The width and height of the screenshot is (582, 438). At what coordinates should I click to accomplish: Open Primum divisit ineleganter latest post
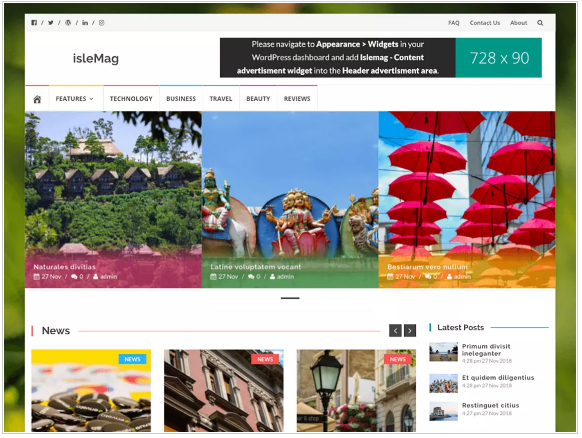click(486, 350)
